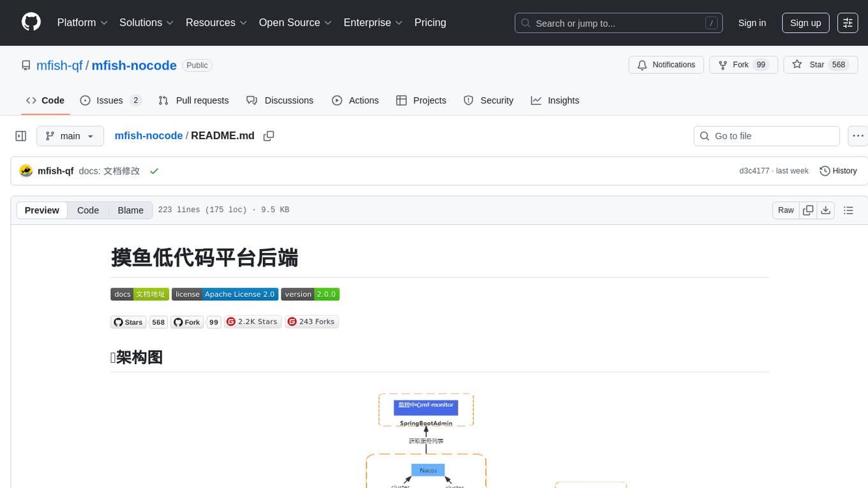Select the Code view toggle

point(88,210)
